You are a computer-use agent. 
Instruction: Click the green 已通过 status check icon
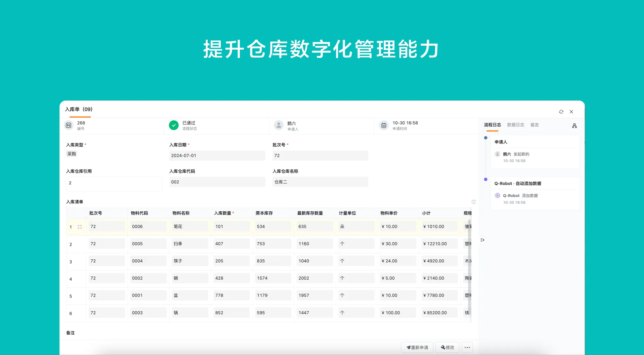174,125
